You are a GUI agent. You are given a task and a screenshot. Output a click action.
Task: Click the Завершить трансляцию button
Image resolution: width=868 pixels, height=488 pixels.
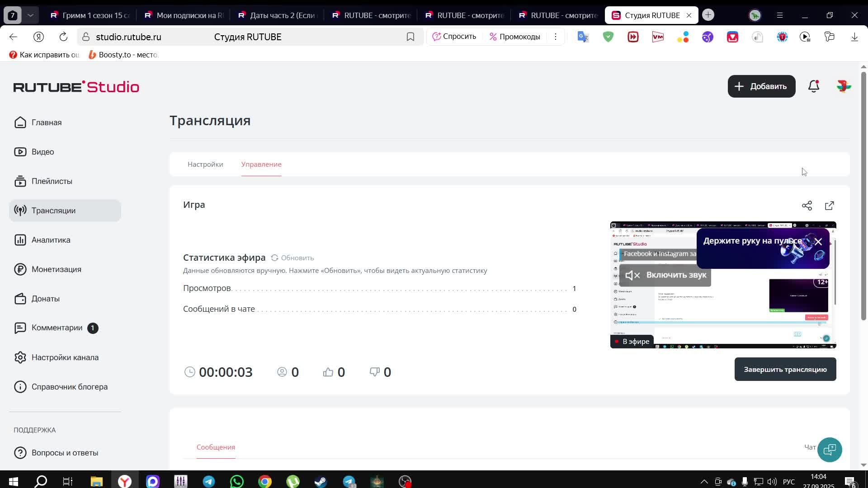tap(785, 370)
